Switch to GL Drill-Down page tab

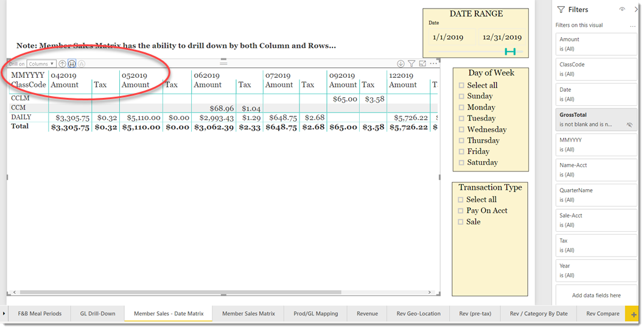[97, 314]
